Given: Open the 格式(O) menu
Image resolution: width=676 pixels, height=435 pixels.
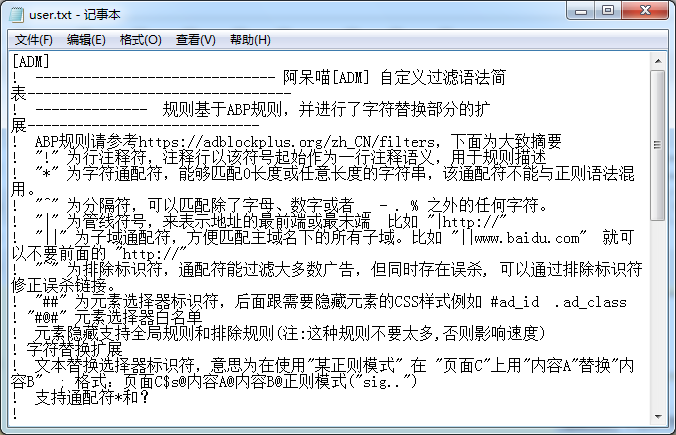Looking at the screenshot, I should 140,40.
